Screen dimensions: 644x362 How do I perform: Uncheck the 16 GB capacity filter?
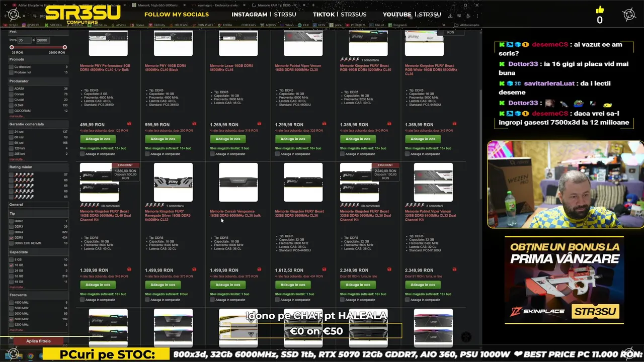tap(11, 265)
